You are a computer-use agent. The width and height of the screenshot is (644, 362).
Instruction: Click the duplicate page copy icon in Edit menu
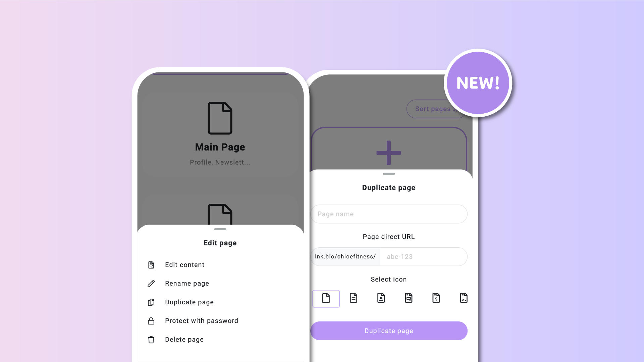(x=151, y=302)
